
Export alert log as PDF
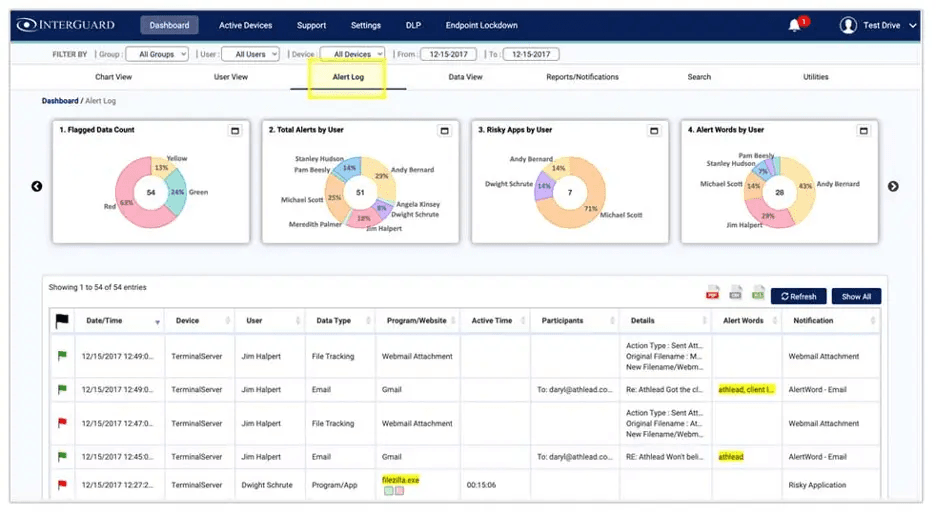[x=713, y=294]
